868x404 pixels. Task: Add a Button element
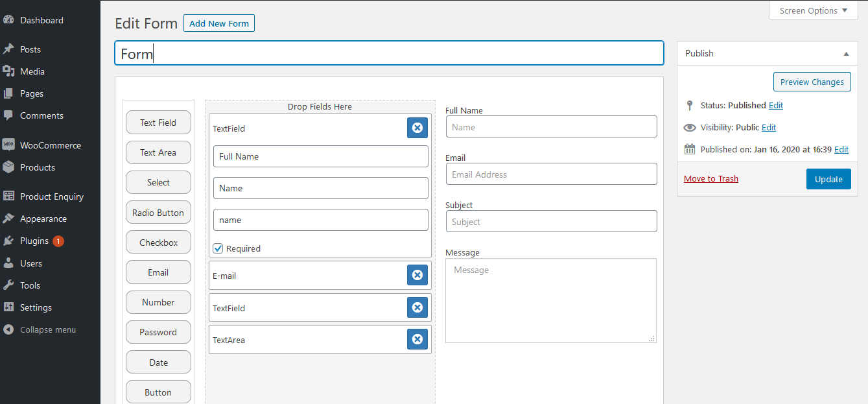click(x=158, y=392)
